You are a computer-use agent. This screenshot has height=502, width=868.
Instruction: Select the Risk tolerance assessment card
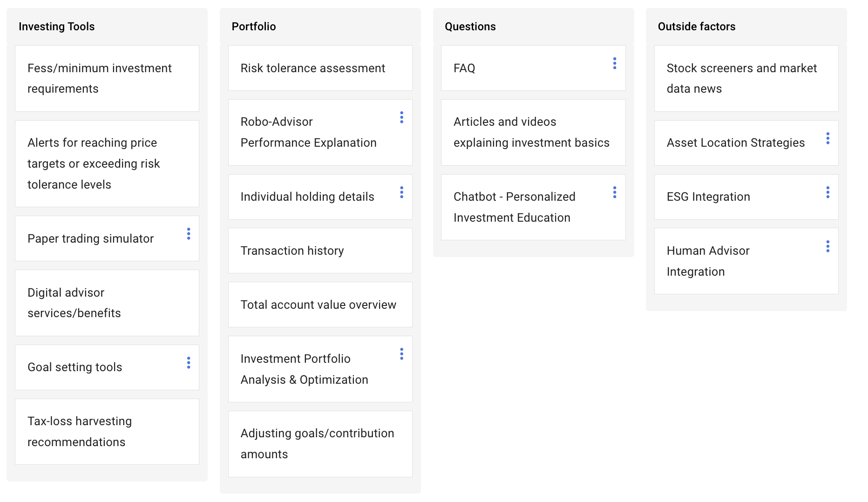pos(320,68)
